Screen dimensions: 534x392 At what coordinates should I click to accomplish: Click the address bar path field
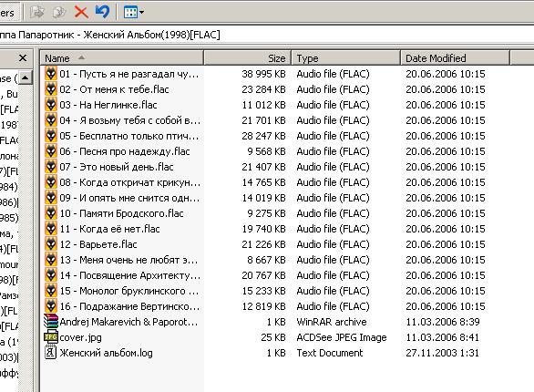click(x=267, y=35)
